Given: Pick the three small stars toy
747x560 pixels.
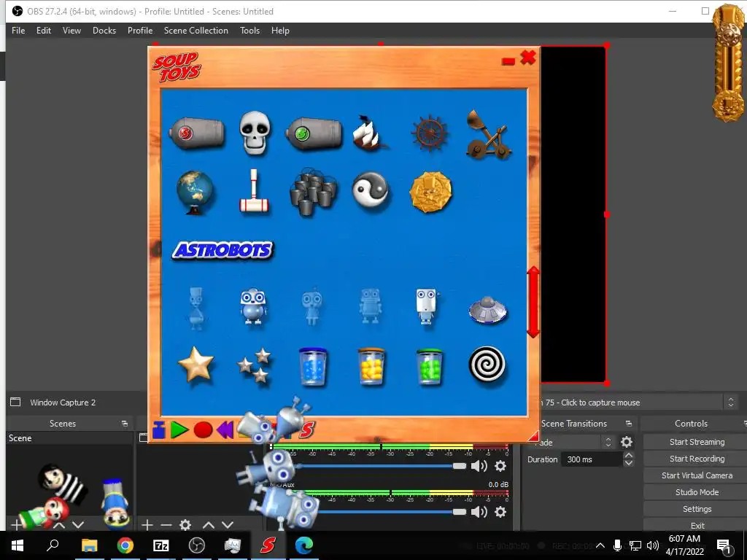Looking at the screenshot, I should point(255,365).
